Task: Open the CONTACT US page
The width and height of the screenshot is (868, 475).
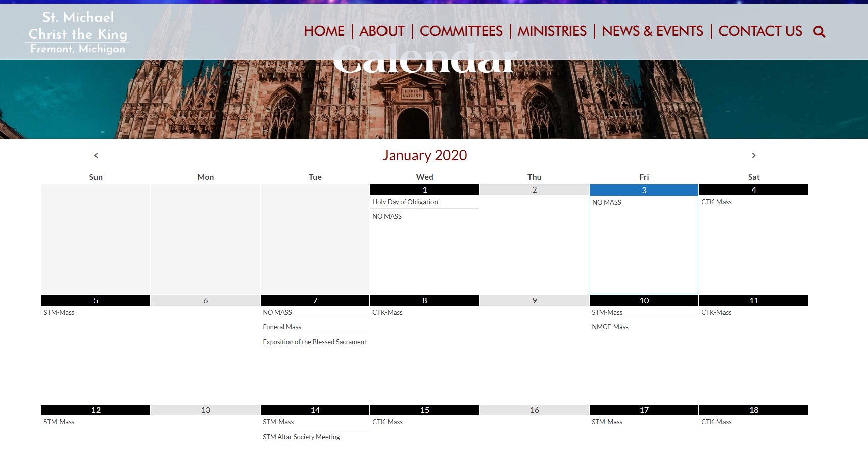Action: (760, 31)
